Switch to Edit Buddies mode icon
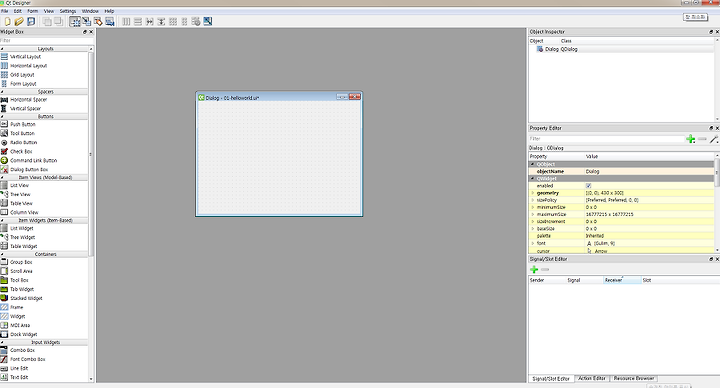This screenshot has width=720, height=388. click(x=98, y=22)
